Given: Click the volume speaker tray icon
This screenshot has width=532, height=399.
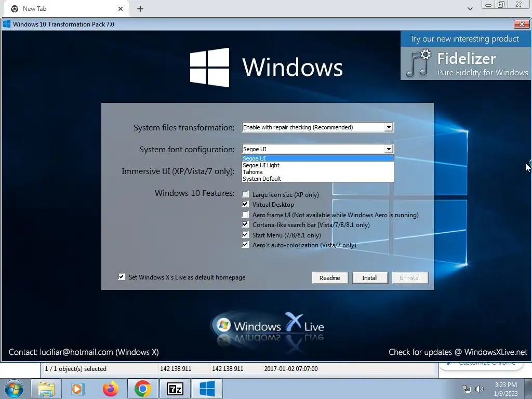Looking at the screenshot, I should point(480,389).
